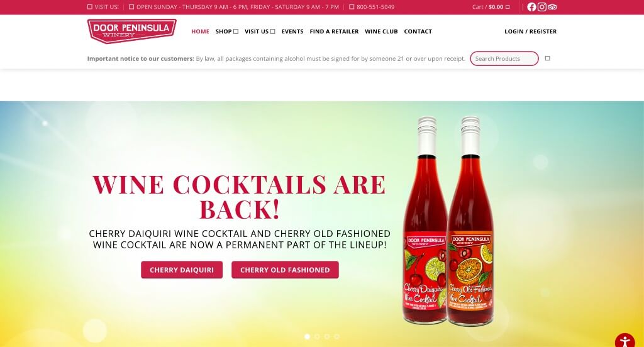Viewport: 644px width, 347px height.
Task: Open the TripAdvisor icon in header
Action: click(x=552, y=7)
